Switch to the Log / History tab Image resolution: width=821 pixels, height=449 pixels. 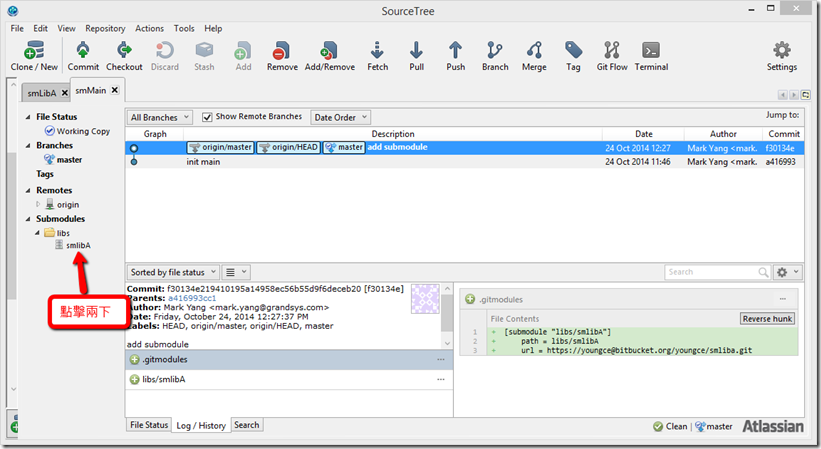point(201,425)
